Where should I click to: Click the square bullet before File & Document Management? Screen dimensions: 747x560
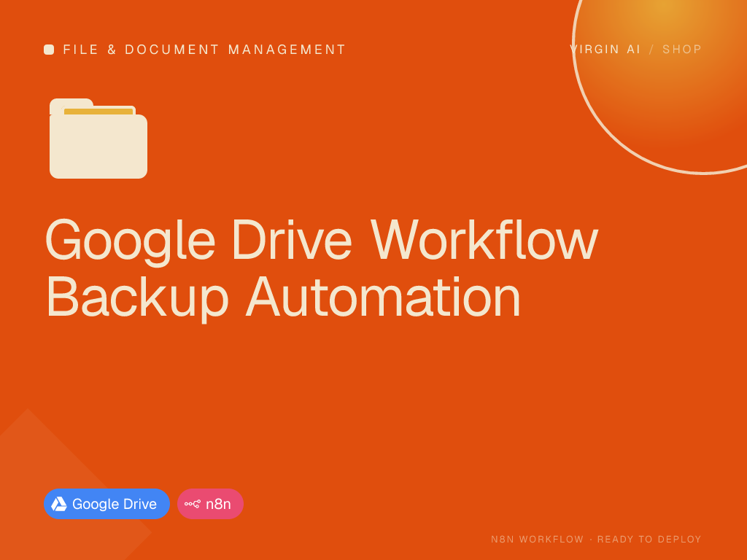click(x=49, y=50)
